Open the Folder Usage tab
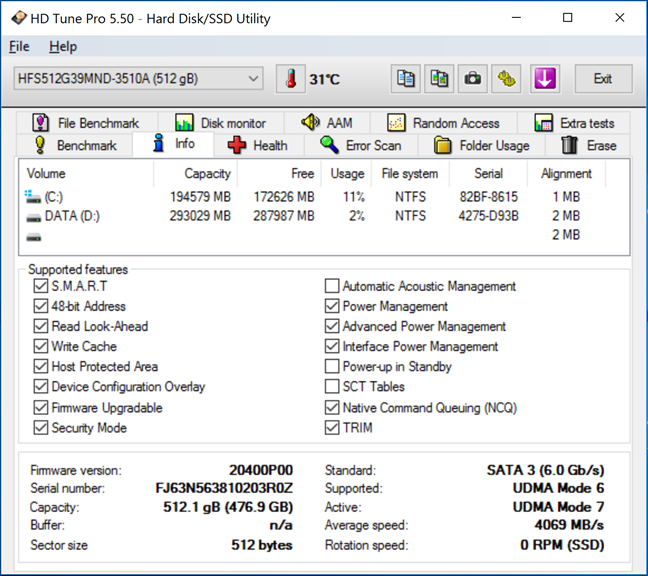The height and width of the screenshot is (576, 648). pos(482,145)
